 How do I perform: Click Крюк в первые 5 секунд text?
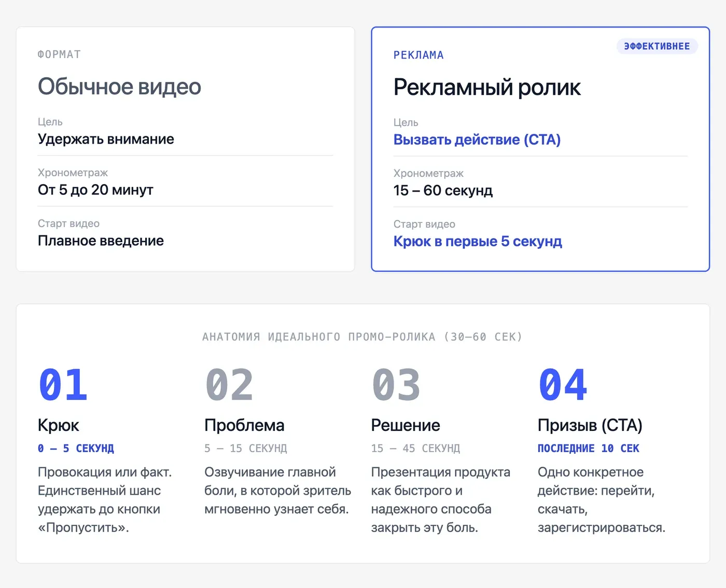coord(478,241)
